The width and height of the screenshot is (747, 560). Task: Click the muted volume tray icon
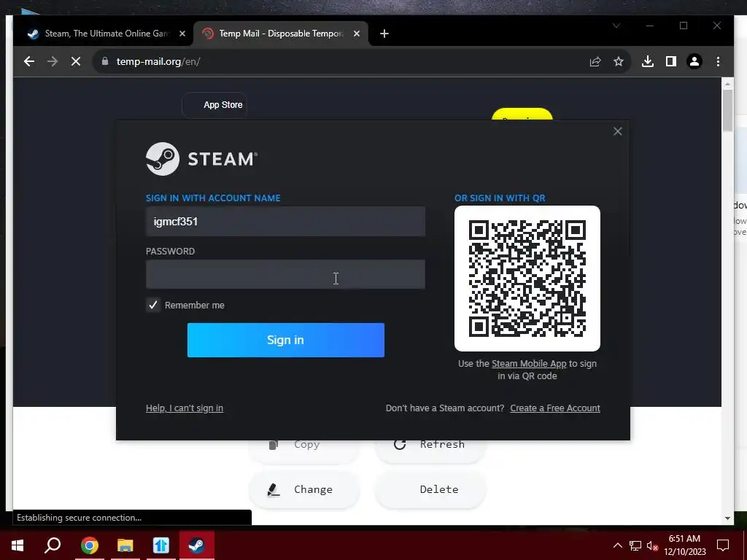pos(652,545)
